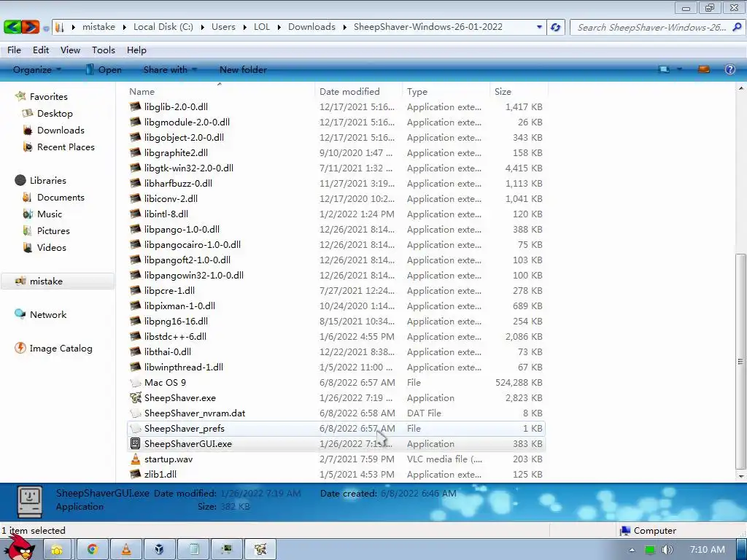This screenshot has height=560, width=747.
Task: Show hidden tray icons arrow
Action: (x=632, y=550)
